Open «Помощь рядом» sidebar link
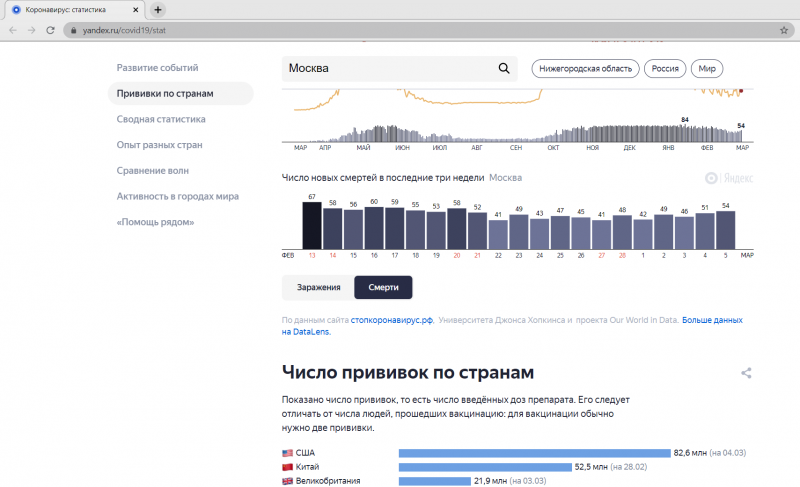The width and height of the screenshot is (800, 487). pyautogui.click(x=155, y=222)
